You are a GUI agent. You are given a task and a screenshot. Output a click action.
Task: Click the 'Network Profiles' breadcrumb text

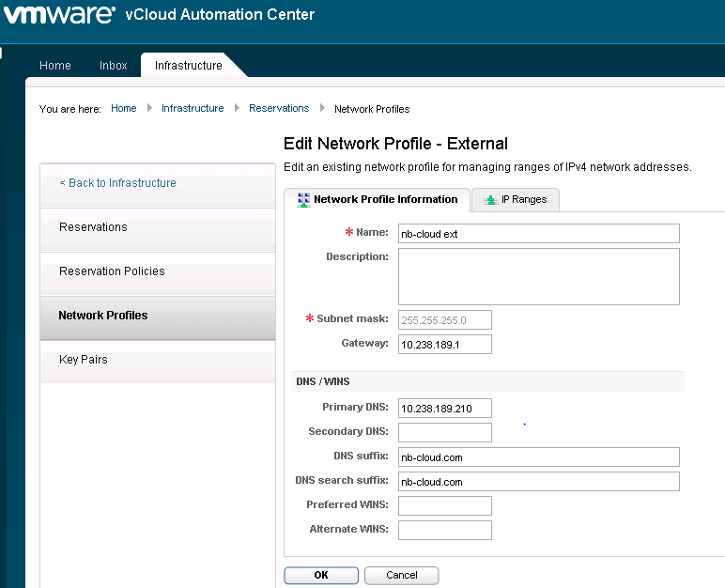click(372, 109)
